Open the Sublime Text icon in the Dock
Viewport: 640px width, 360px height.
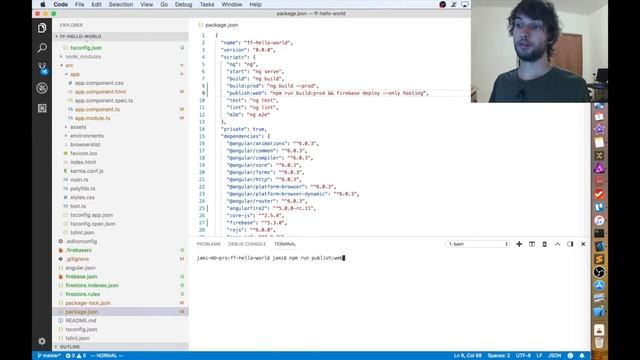[599, 259]
